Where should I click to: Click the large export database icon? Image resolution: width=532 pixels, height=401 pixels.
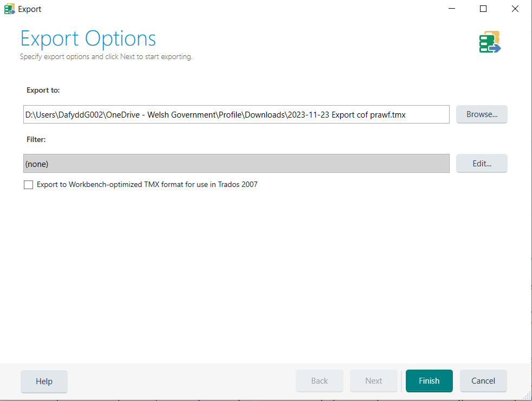point(490,42)
